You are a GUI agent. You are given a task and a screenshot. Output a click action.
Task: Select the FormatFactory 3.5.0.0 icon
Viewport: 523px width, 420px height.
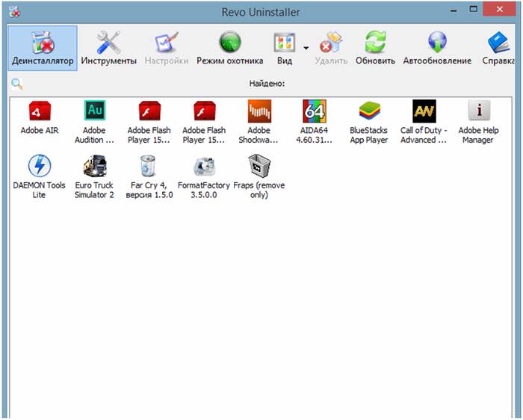pyautogui.click(x=204, y=166)
